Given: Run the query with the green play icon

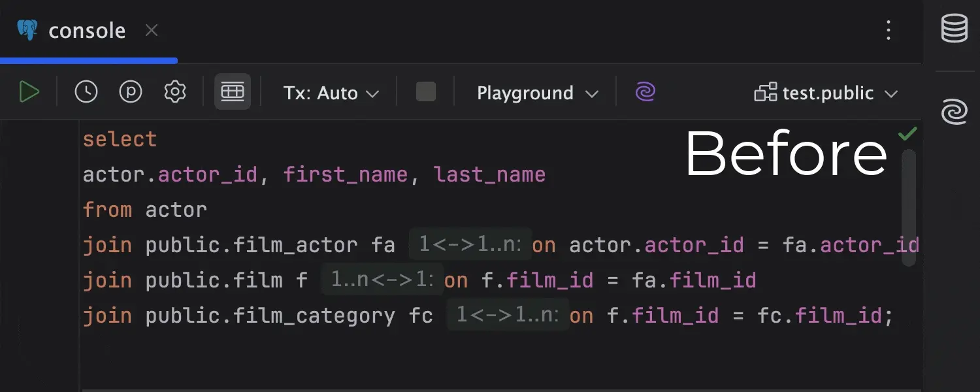Looking at the screenshot, I should (x=29, y=91).
